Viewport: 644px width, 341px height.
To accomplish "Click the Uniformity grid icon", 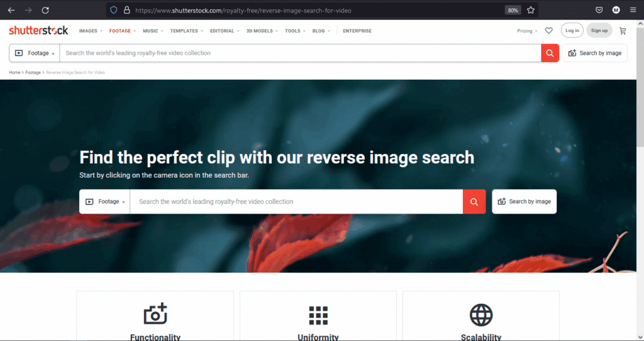I will click(318, 315).
